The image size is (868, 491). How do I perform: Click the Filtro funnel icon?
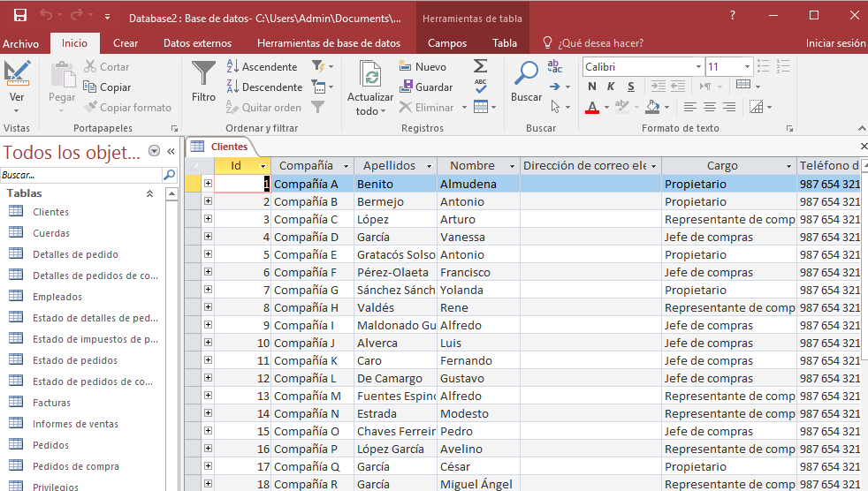click(203, 74)
